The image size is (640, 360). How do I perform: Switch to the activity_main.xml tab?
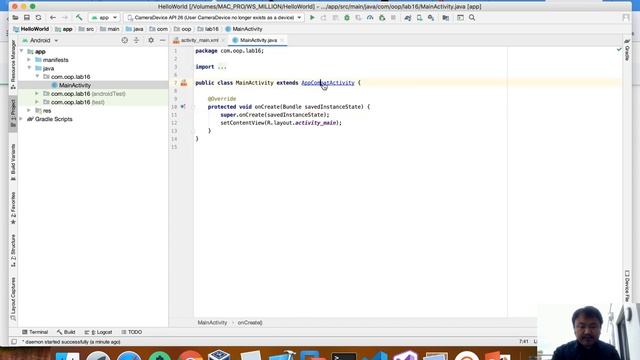[x=199, y=40]
